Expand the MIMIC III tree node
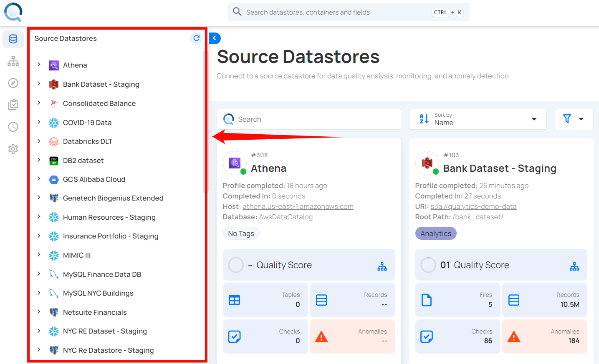599x364 pixels. click(39, 254)
